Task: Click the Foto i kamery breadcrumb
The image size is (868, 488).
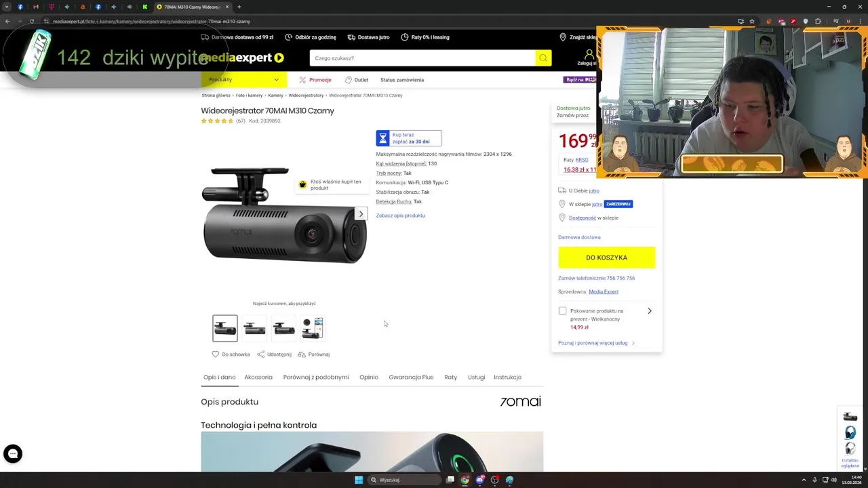Action: [x=249, y=96]
